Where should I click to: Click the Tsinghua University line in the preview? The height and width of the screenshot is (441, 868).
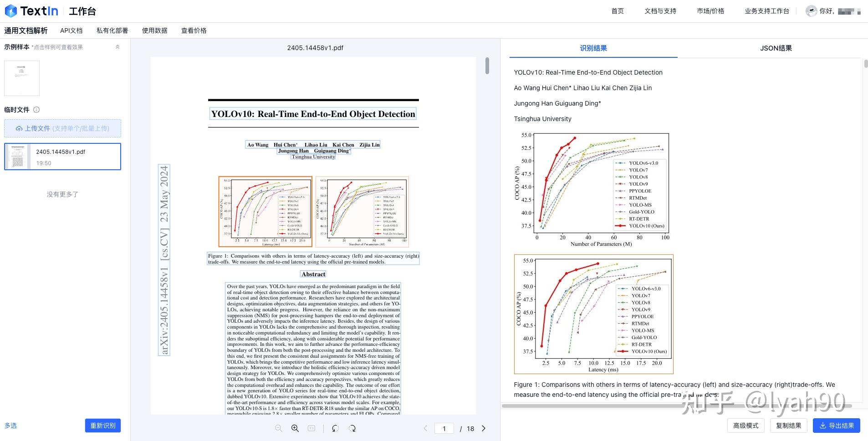point(313,157)
